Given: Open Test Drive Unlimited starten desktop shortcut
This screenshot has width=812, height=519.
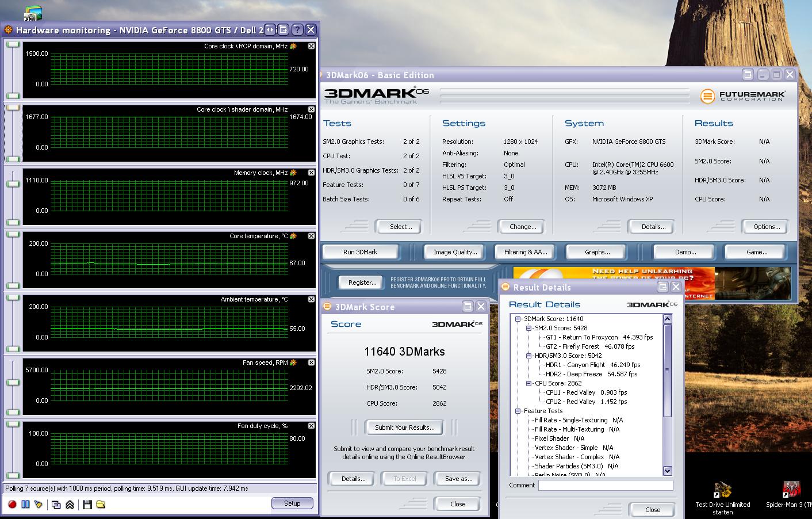Looking at the screenshot, I should (x=722, y=498).
